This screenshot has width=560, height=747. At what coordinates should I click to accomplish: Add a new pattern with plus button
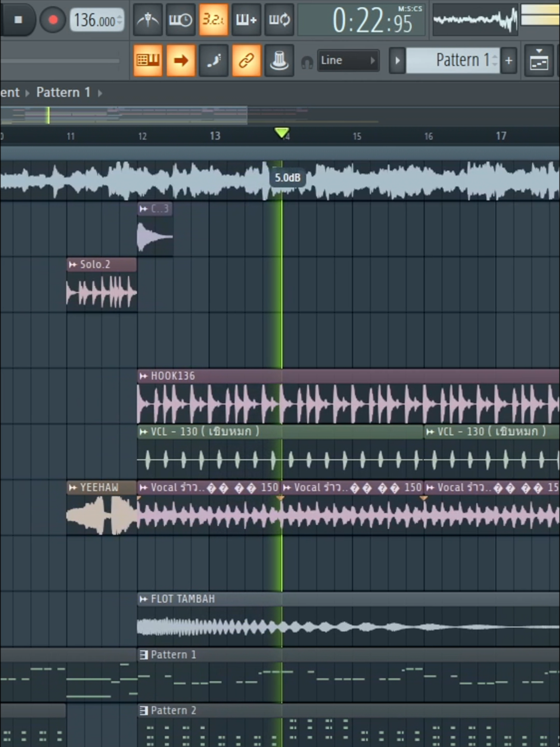[509, 60]
